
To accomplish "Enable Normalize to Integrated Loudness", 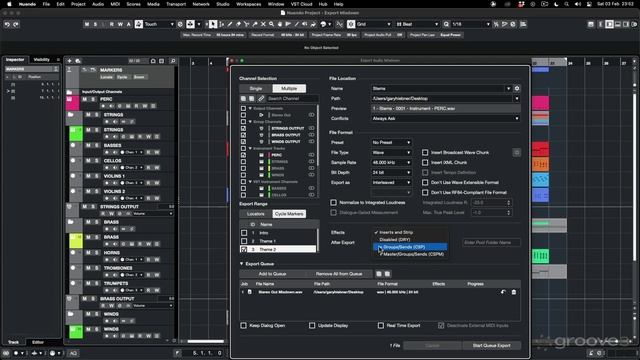I will pyautogui.click(x=333, y=202).
